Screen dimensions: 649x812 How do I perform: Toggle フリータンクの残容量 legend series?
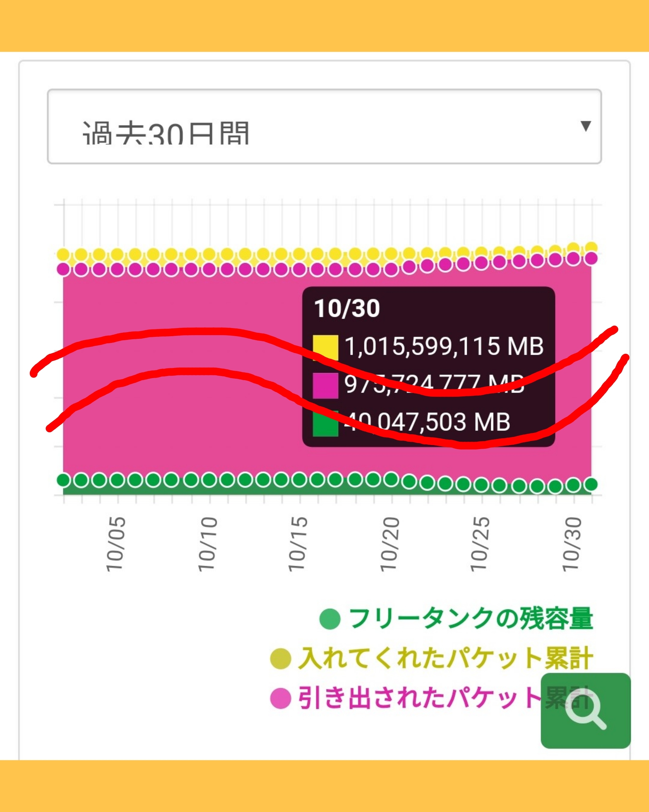(x=471, y=619)
